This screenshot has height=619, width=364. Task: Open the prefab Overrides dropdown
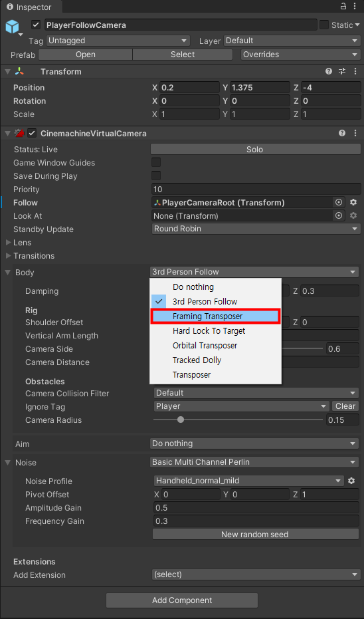coord(300,55)
